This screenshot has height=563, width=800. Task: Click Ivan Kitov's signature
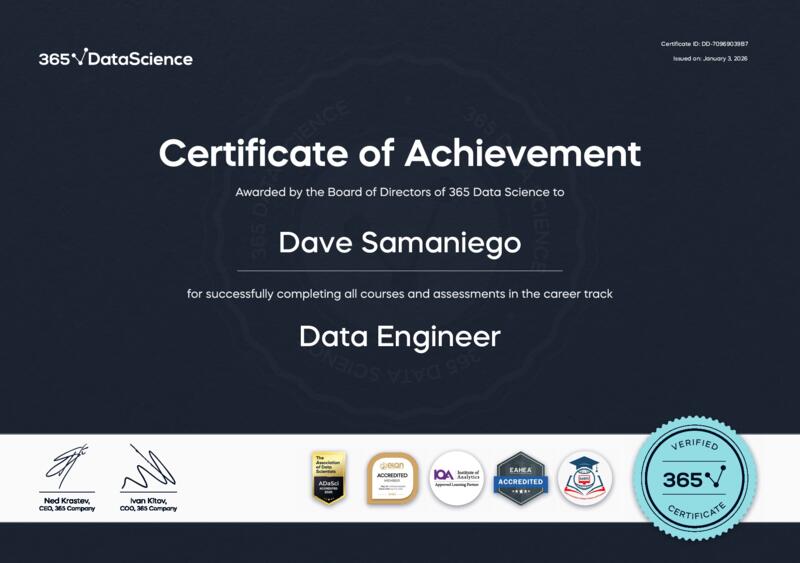(x=148, y=467)
